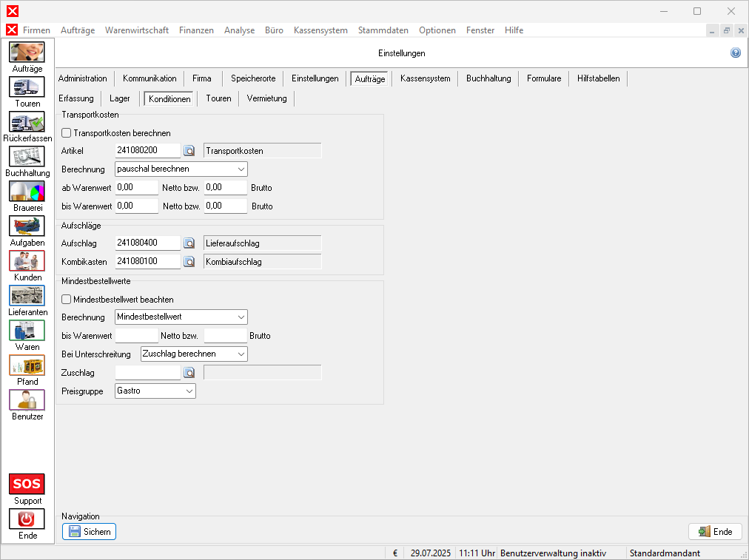The image size is (749, 560).
Task: Expand the 'pauschal berechnen' dropdown
Action: point(181,169)
